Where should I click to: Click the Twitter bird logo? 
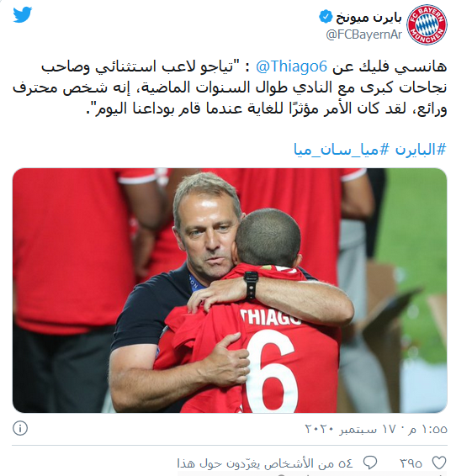(23, 15)
